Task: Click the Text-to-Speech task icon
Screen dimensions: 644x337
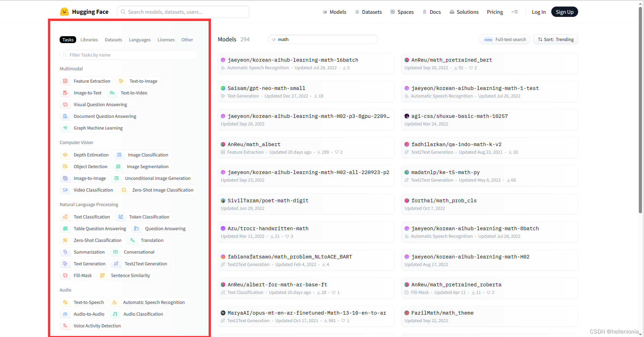Action: click(x=65, y=303)
